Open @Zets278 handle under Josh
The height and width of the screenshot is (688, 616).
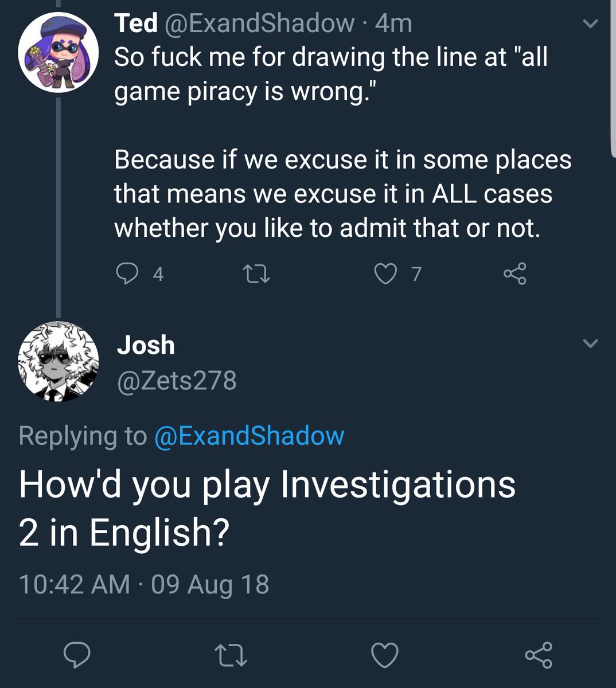click(177, 380)
